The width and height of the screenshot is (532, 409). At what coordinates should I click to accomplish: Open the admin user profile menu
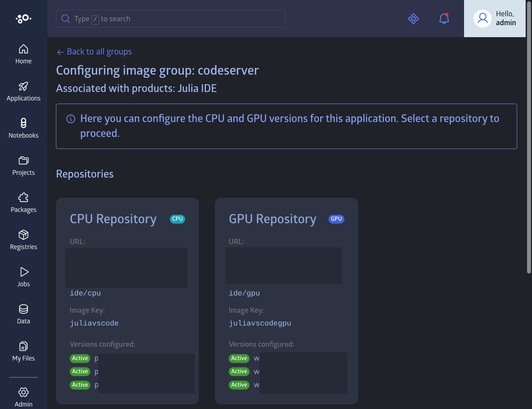pos(494,18)
